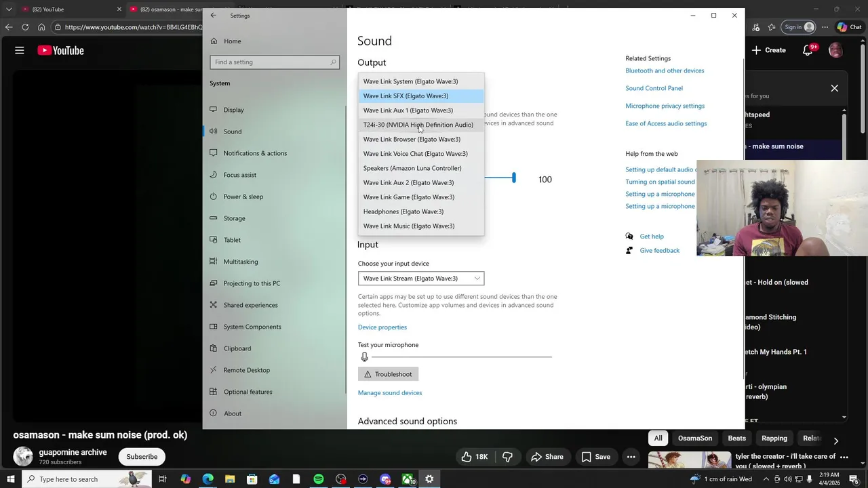Open Windows Start menu
868x488 pixels.
click(x=10, y=479)
